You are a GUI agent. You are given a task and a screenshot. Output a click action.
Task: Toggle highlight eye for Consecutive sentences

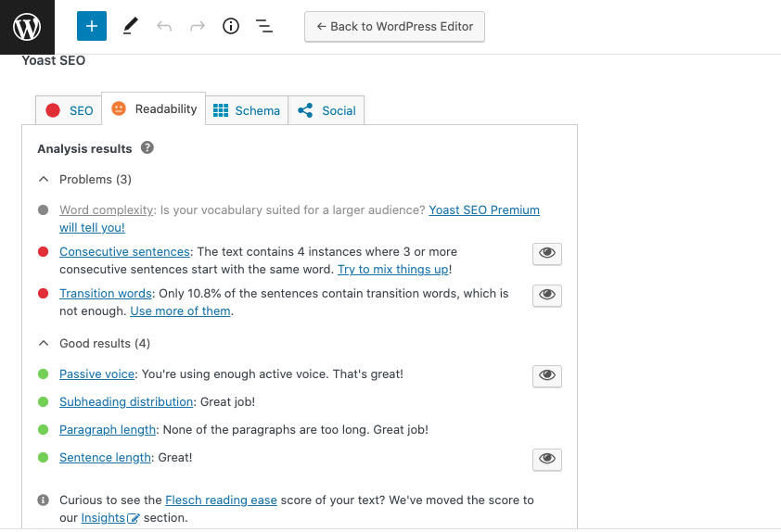click(547, 254)
